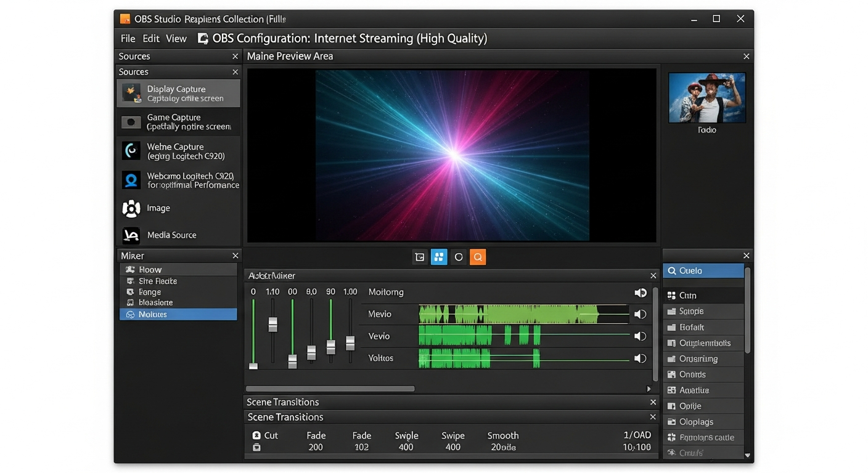Click the blue grid icon below the preview
The image size is (868, 473).
click(439, 257)
